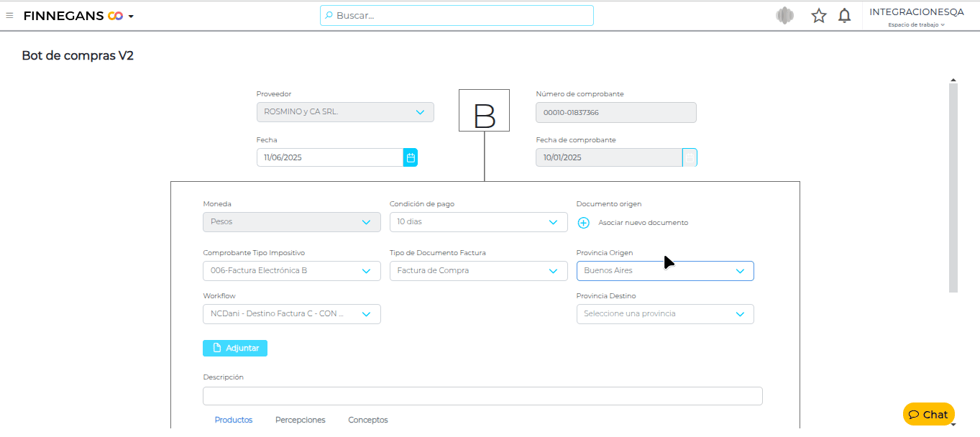This screenshot has height=437, width=980.
Task: Click the favorites star icon
Action: (819, 16)
